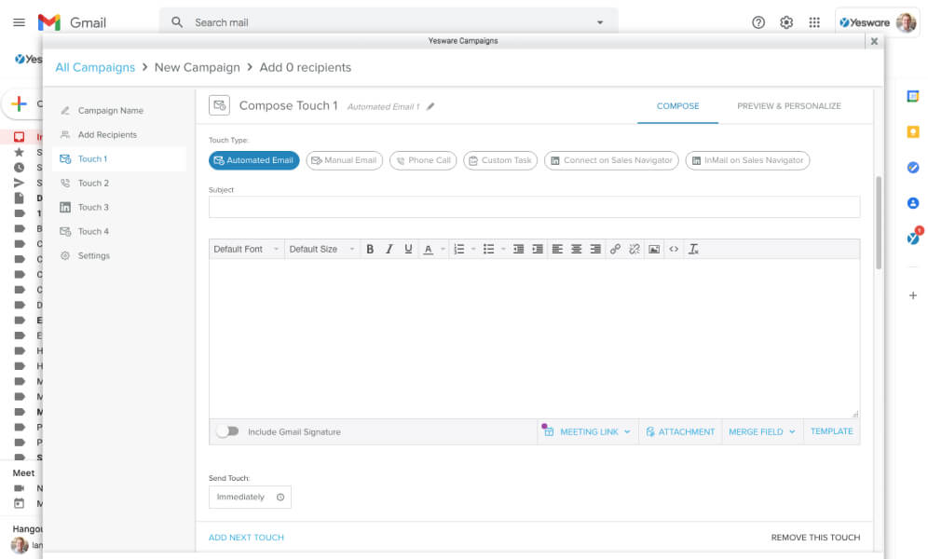Click the Compose Touch email icon

click(219, 105)
